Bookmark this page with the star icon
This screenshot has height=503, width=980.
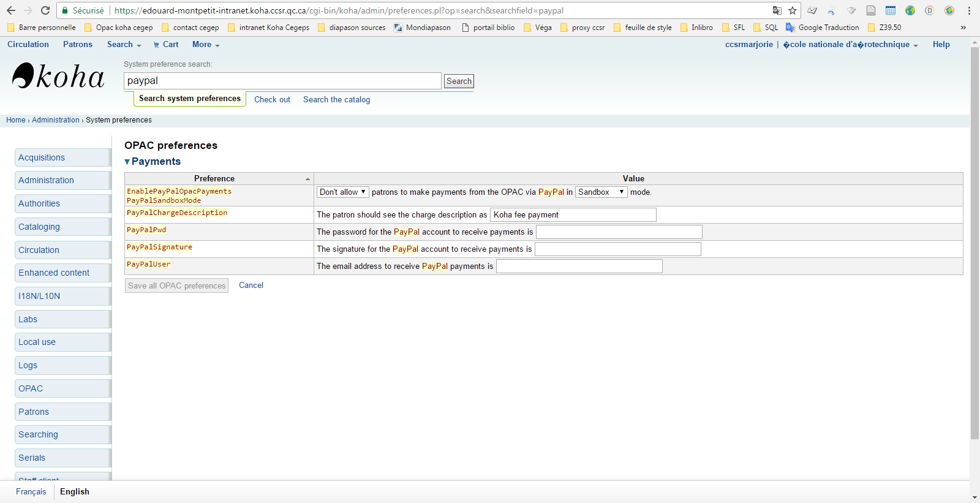[x=793, y=10]
